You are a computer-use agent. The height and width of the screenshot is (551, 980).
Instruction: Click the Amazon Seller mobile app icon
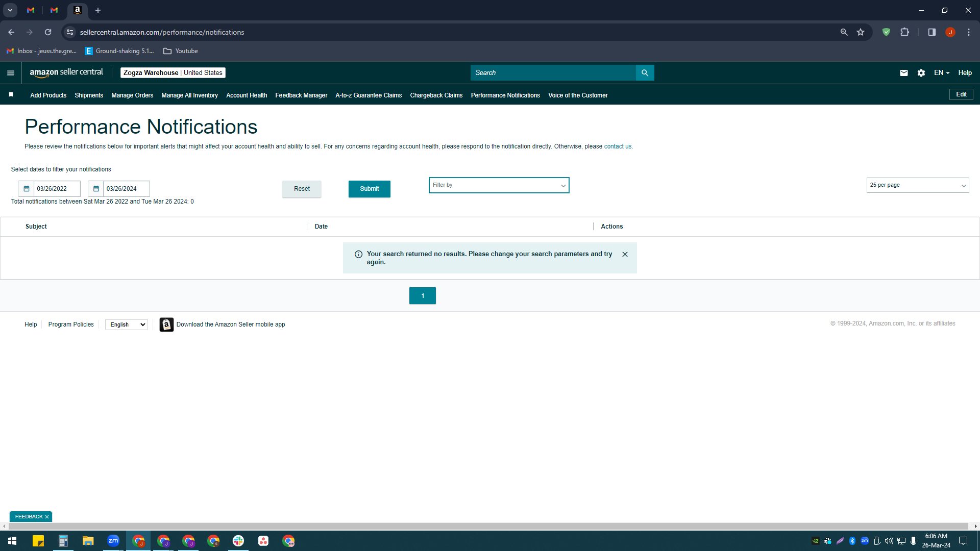point(166,324)
